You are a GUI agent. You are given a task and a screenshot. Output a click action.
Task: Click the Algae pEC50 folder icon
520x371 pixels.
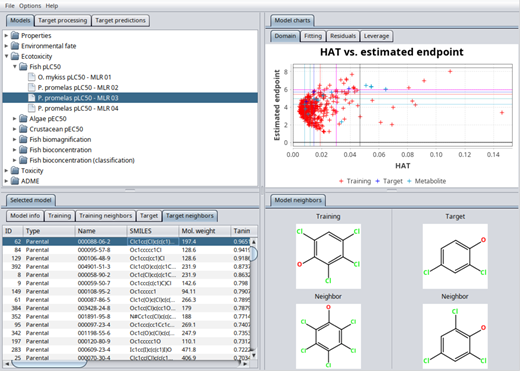click(x=23, y=118)
